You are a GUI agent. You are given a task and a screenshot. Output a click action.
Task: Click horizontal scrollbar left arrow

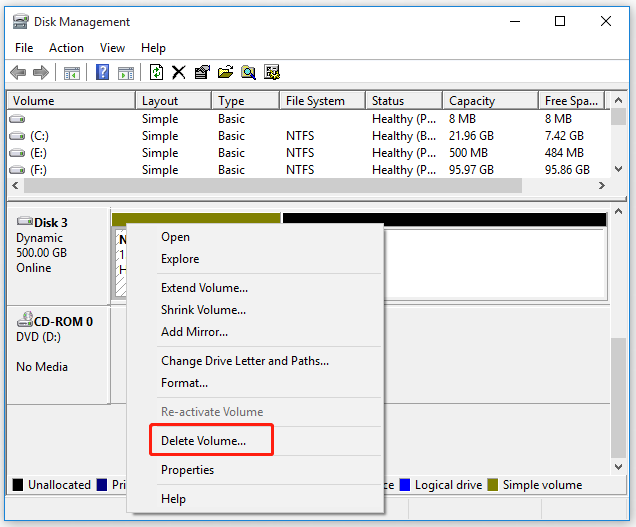[15, 185]
